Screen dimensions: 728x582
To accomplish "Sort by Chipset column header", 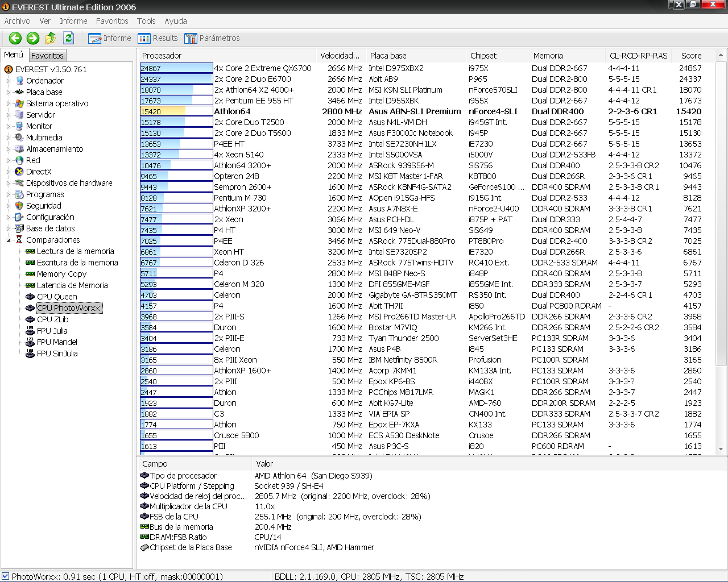I will point(497,56).
